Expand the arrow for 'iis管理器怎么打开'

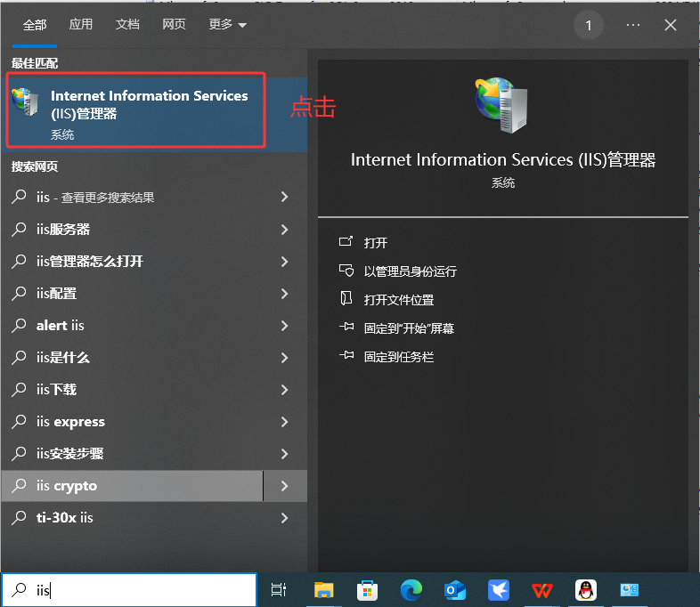tap(284, 262)
